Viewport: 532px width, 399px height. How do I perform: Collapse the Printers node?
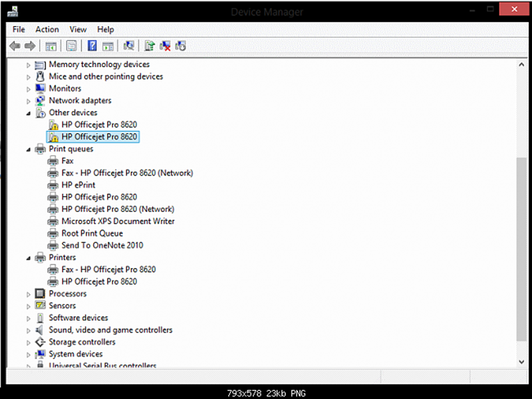pyautogui.click(x=29, y=258)
